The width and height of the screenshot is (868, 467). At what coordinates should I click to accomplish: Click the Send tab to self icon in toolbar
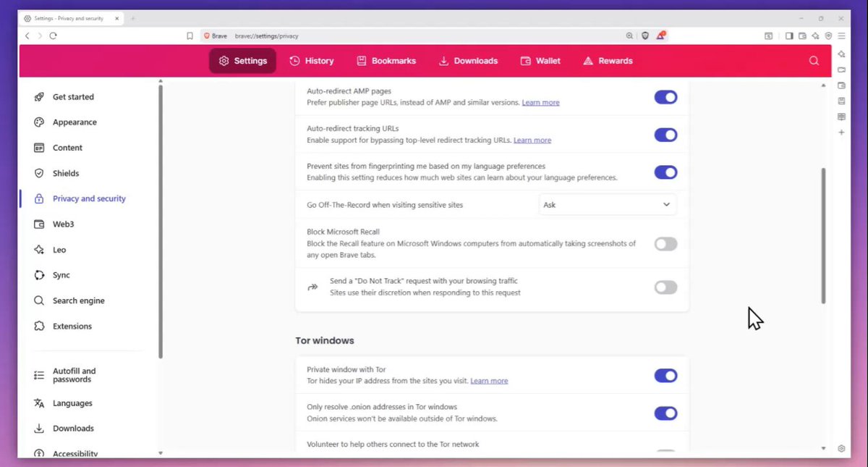pos(769,35)
